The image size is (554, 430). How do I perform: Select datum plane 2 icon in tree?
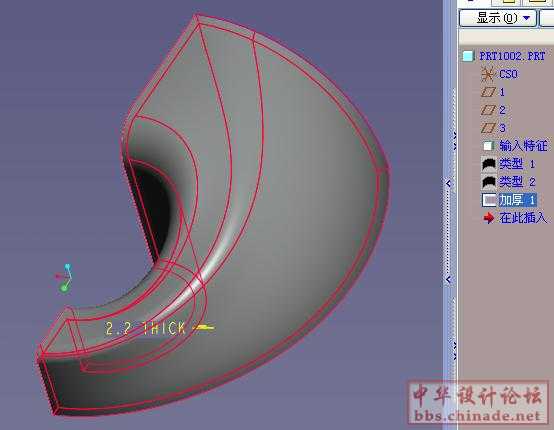(488, 110)
